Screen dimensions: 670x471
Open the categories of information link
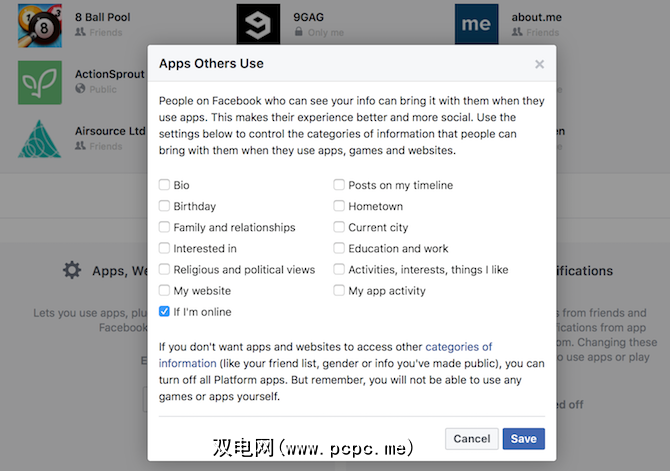tap(458, 347)
